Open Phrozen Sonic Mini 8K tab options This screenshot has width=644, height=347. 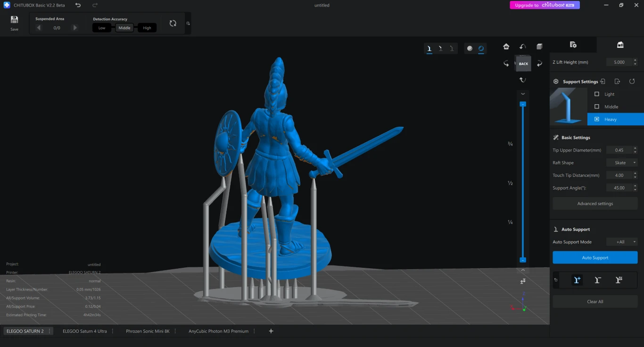click(175, 331)
